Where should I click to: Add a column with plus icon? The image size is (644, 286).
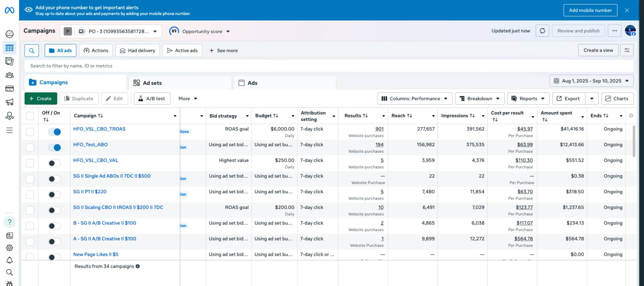pyautogui.click(x=631, y=116)
